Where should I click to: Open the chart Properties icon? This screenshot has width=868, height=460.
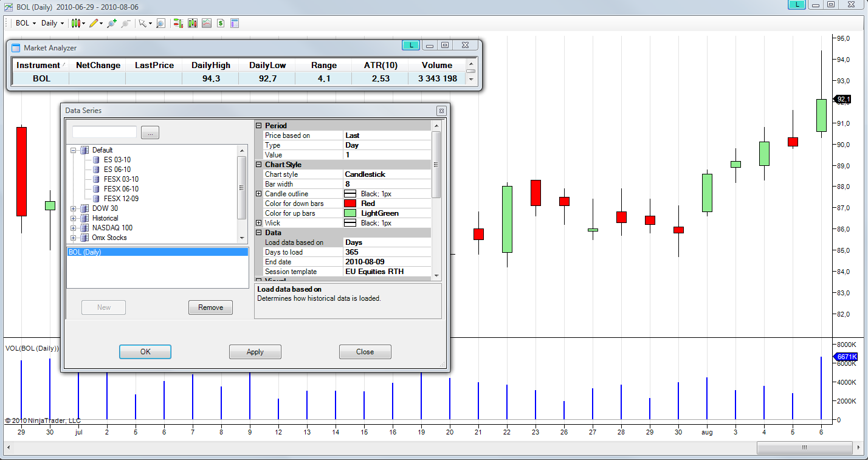235,23
